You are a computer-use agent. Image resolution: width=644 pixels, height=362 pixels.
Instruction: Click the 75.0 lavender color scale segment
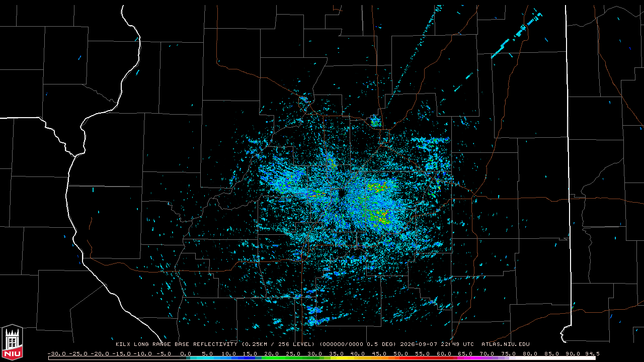(508, 358)
